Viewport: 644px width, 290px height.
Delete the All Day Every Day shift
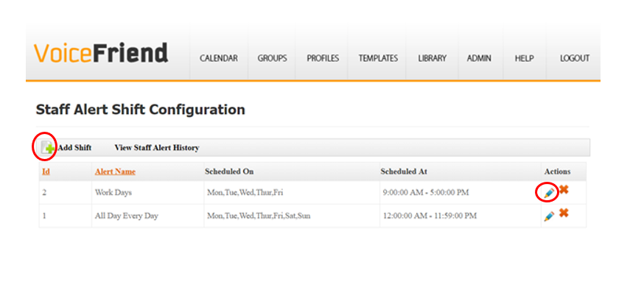click(x=564, y=213)
